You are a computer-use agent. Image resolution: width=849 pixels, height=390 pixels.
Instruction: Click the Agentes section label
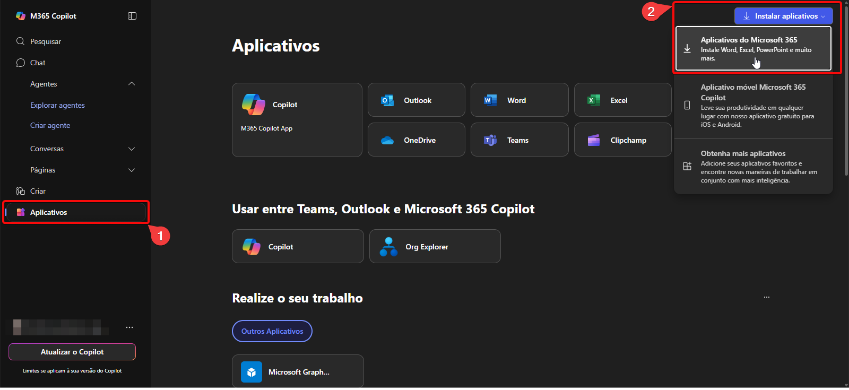pyautogui.click(x=44, y=84)
